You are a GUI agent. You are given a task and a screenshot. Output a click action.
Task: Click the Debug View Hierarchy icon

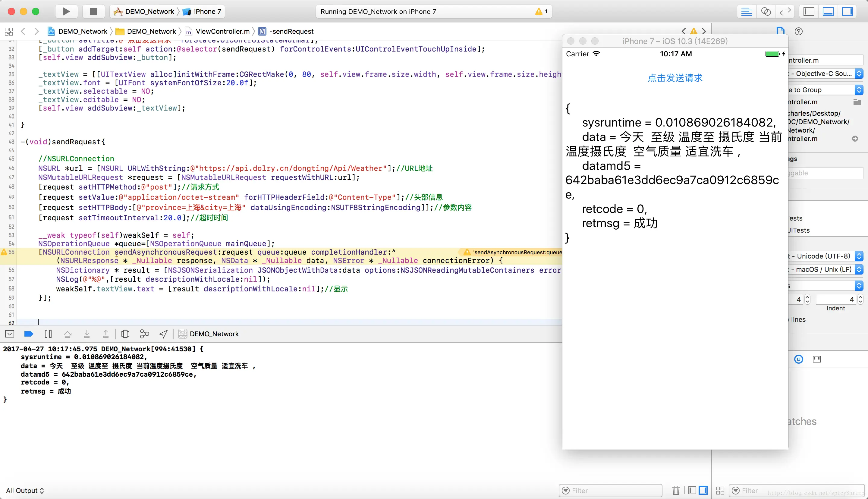pos(125,334)
